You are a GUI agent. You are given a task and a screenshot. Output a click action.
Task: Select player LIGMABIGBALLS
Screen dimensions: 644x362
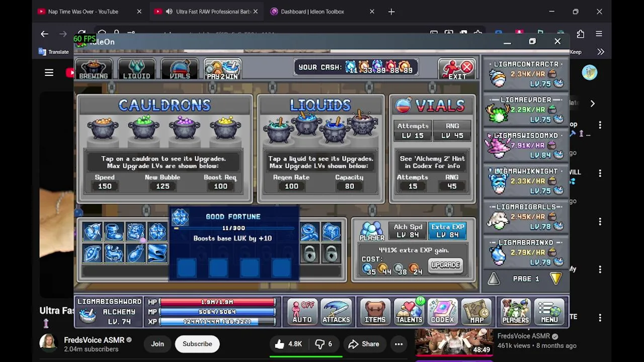click(526, 217)
